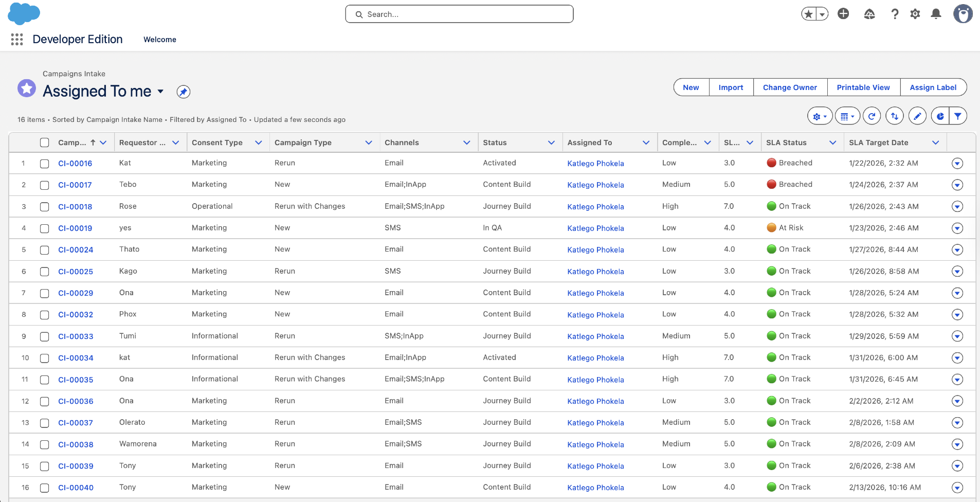Open the filters funnel icon
980x502 pixels.
tap(958, 116)
